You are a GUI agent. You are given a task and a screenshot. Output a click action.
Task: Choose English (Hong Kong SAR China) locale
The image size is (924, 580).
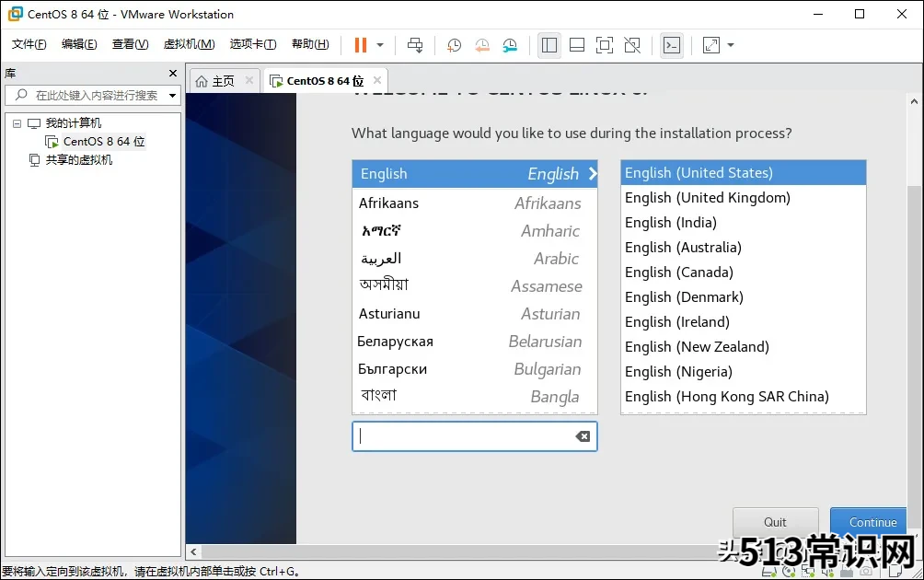pos(743,397)
